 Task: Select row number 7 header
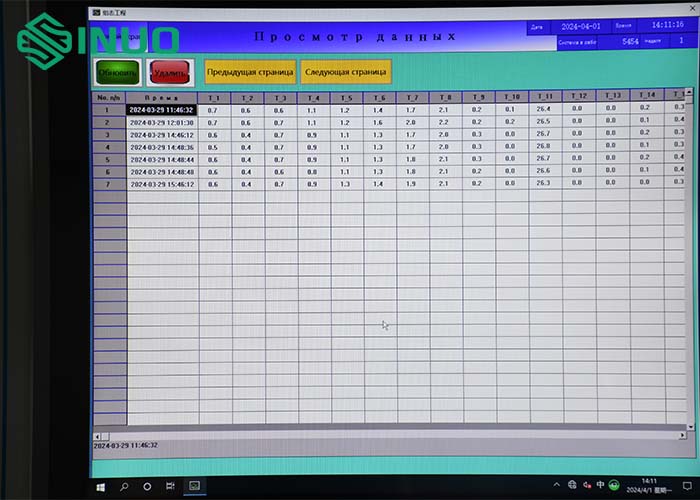[x=108, y=184]
